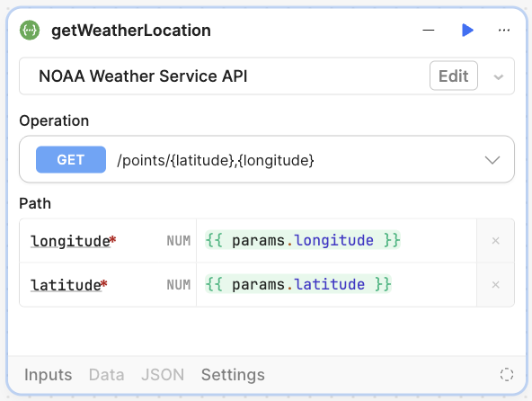This screenshot has height=401, width=532.
Task: Collapse the getWeatherLocation block with the minus icon
Action: (428, 31)
